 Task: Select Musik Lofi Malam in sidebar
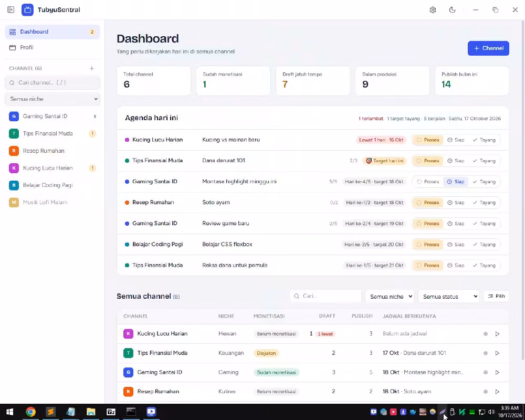pyautogui.click(x=52, y=202)
